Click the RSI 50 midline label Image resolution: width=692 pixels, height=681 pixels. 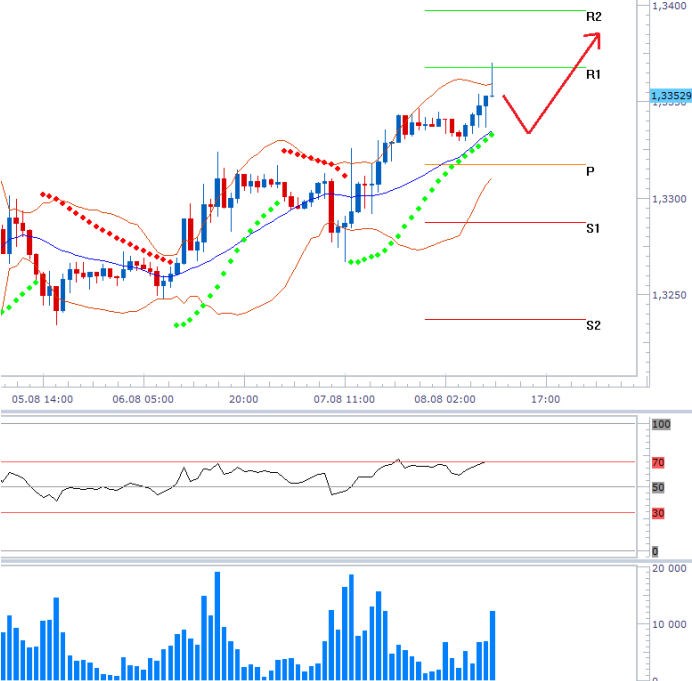click(658, 488)
